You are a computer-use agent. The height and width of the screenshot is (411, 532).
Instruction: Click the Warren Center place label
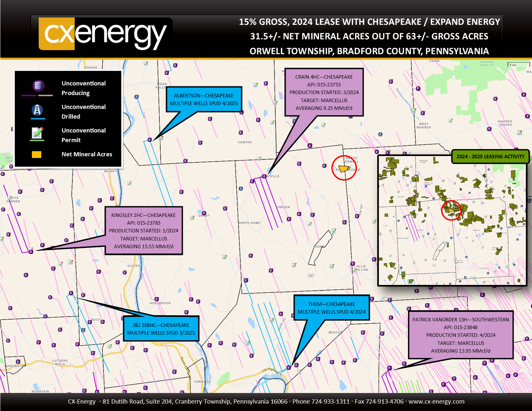(505, 123)
